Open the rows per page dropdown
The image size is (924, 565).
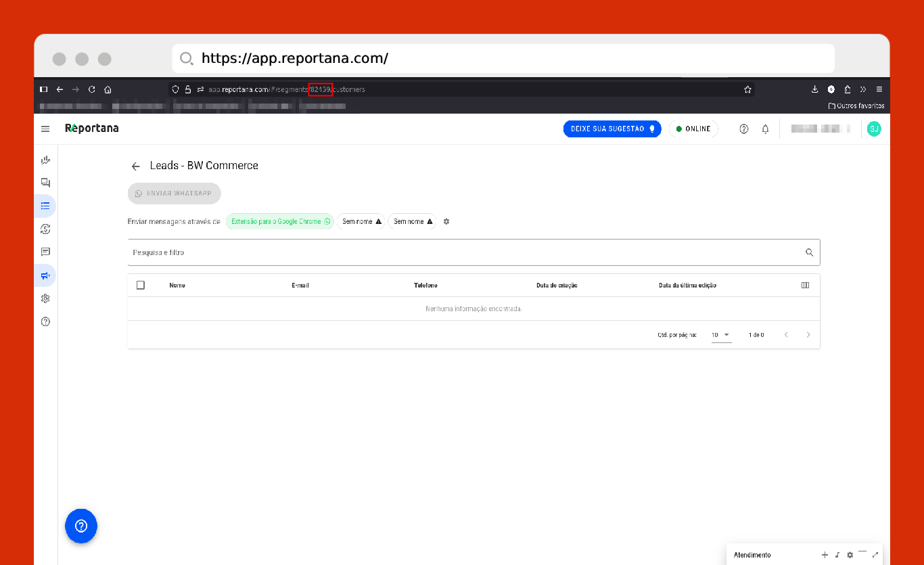tap(721, 335)
